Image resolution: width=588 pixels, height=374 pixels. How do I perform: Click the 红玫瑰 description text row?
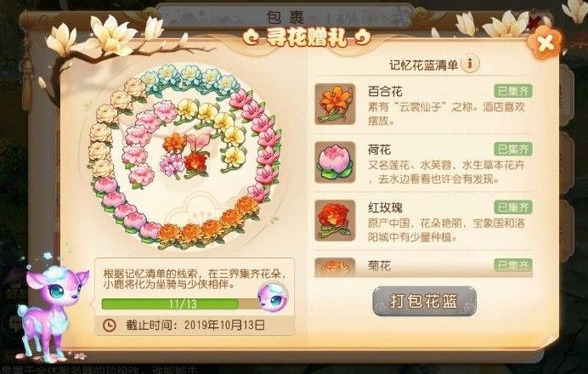[x=446, y=230]
